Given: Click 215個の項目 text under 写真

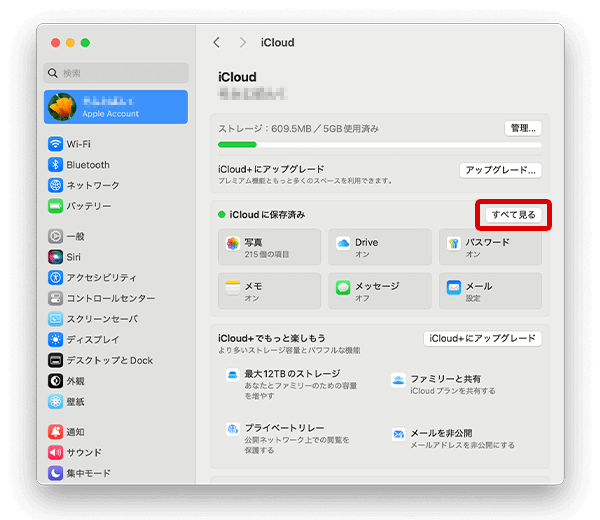Looking at the screenshot, I should pos(267,254).
